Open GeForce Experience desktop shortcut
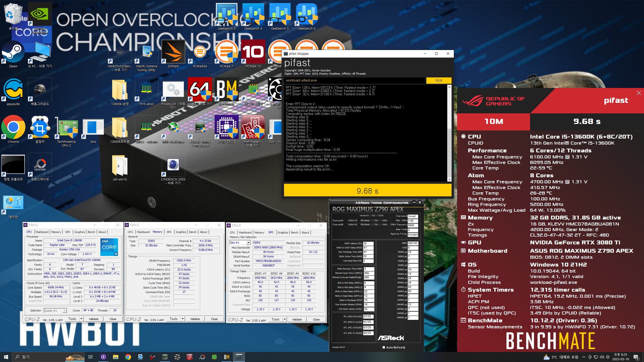644x362 pixels. click(x=40, y=18)
